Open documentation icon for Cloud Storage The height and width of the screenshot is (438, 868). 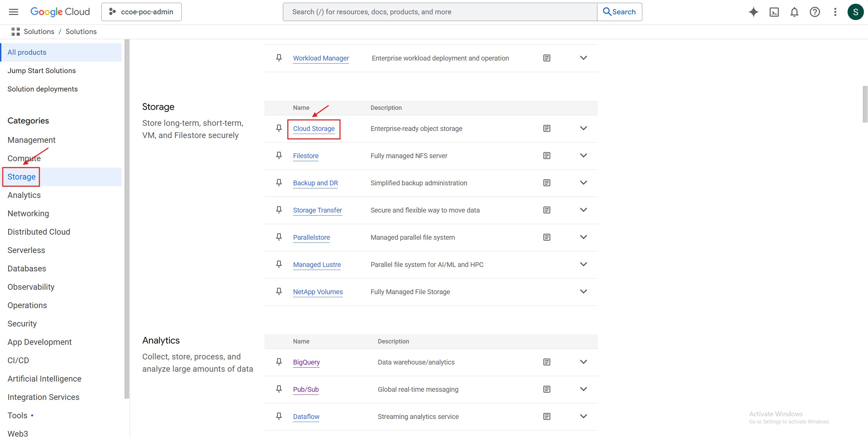547,129
